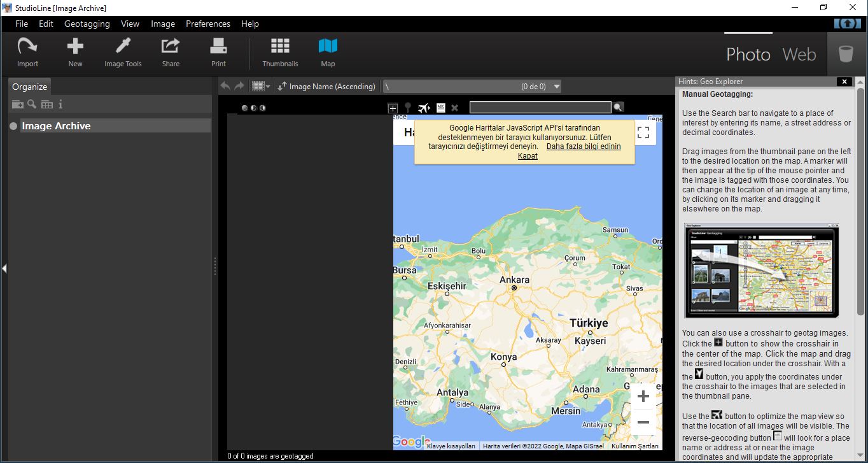Click '0 of 0 images are geotagged' status
The height and width of the screenshot is (463, 868).
[270, 456]
